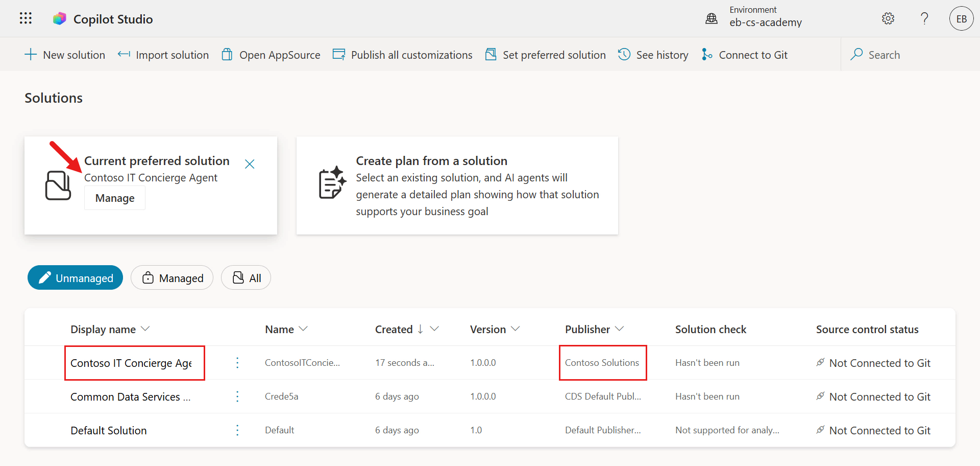Click Set preferred solution command
Image resolution: width=980 pixels, height=466 pixels.
pyautogui.click(x=546, y=55)
